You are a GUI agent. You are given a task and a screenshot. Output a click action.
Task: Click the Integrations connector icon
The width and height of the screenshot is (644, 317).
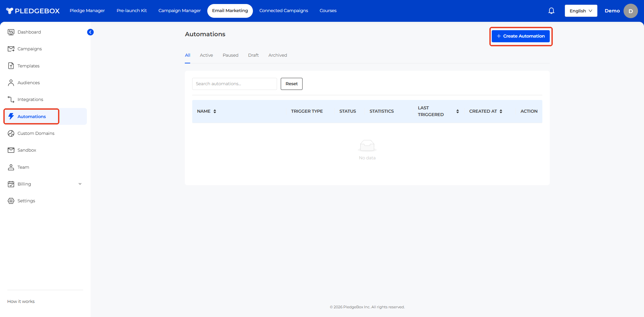point(11,100)
